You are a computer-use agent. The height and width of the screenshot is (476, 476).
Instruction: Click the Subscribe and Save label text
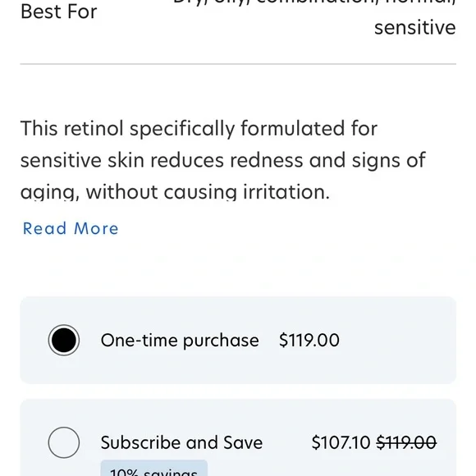click(181, 442)
